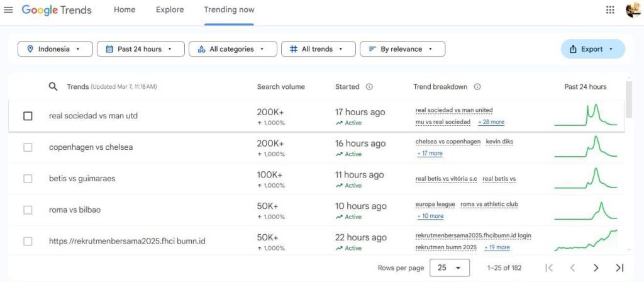
Task: Click the '+ 17 more' breakdown link
Action: click(x=430, y=154)
